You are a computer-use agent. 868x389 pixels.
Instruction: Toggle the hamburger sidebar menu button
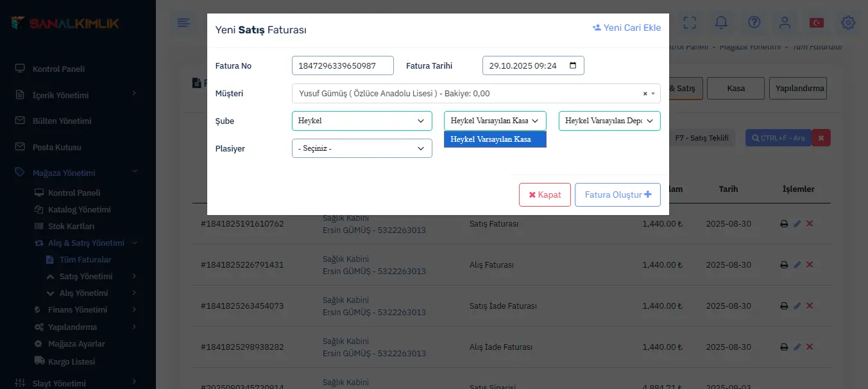coord(184,23)
